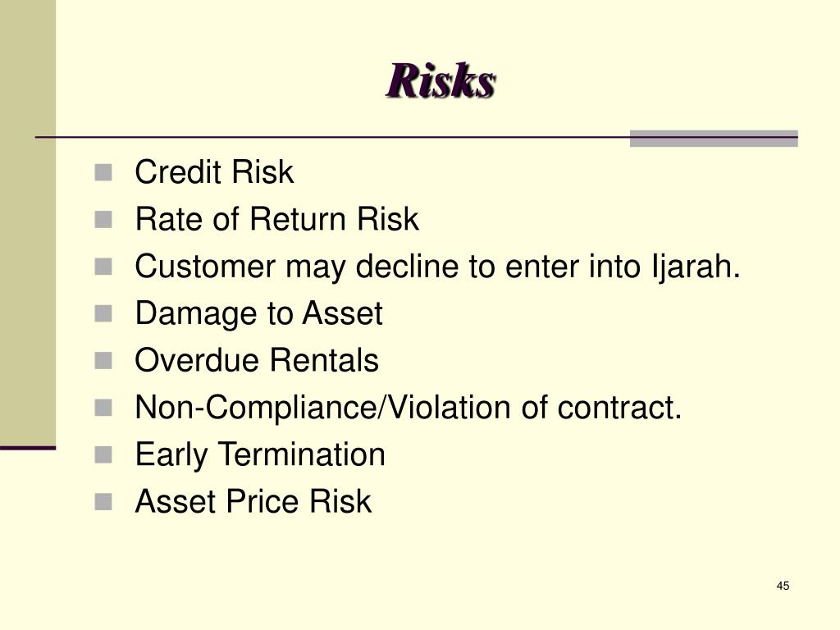Select the Rate of Return Risk line
The image size is (840, 630).
click(276, 219)
